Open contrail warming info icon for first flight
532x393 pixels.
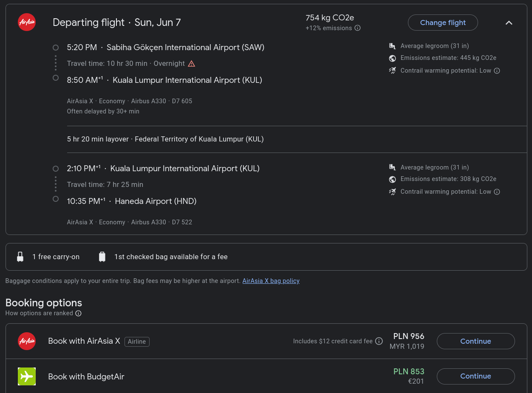click(497, 71)
